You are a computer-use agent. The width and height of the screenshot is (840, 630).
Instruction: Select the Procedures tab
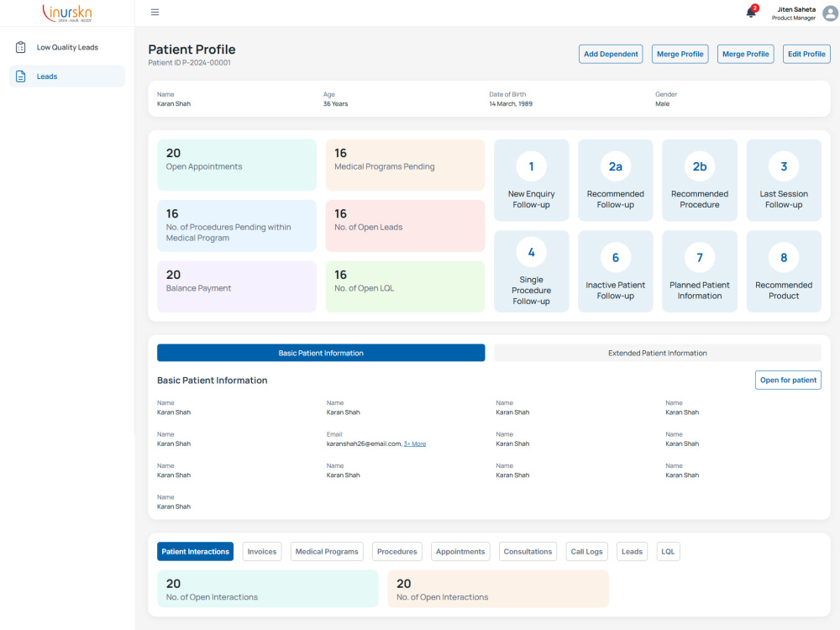pos(397,551)
